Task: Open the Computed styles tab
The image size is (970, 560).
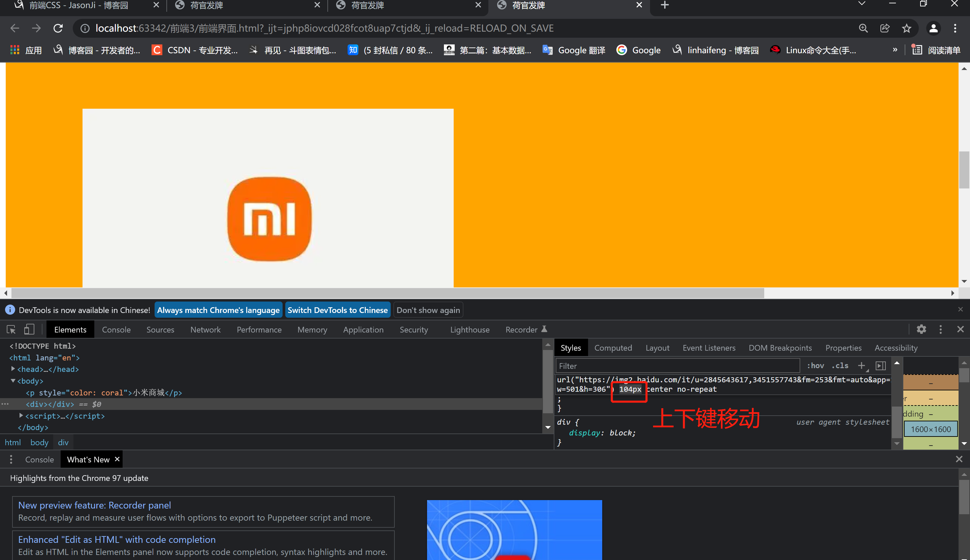Action: tap(613, 348)
